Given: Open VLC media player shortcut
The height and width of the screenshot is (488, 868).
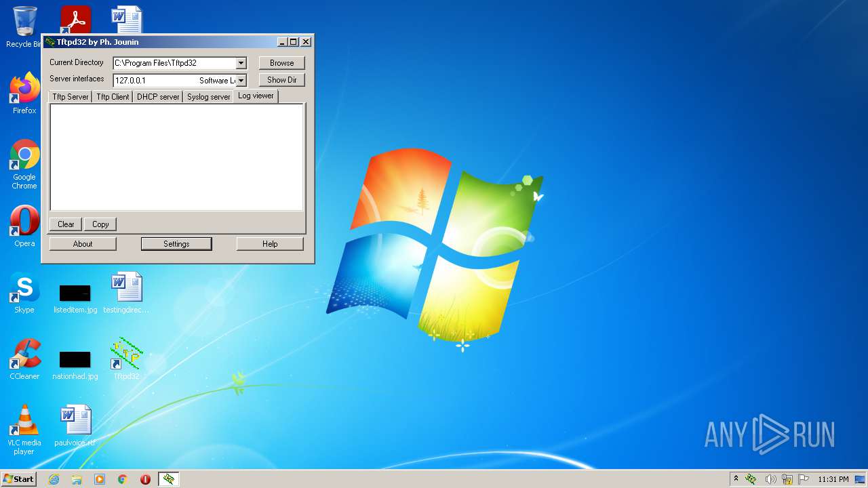Looking at the screenshot, I should pos(24,430).
